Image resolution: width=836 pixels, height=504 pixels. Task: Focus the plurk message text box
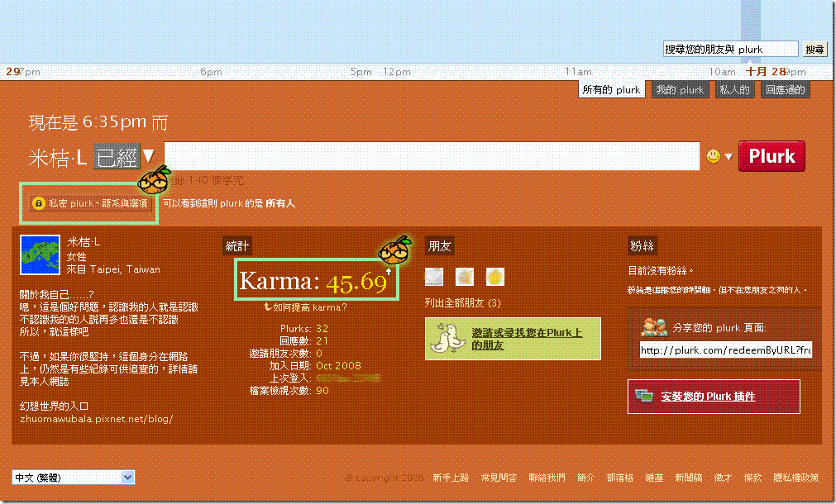(432, 156)
